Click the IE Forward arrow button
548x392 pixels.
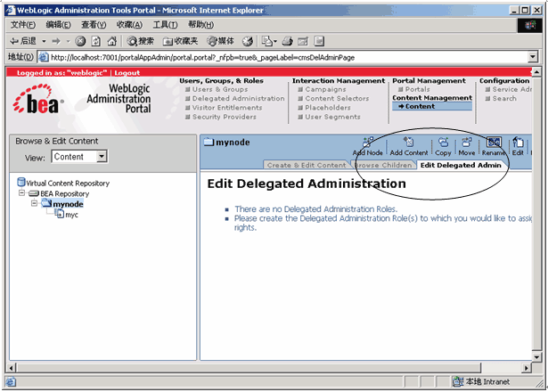point(56,41)
